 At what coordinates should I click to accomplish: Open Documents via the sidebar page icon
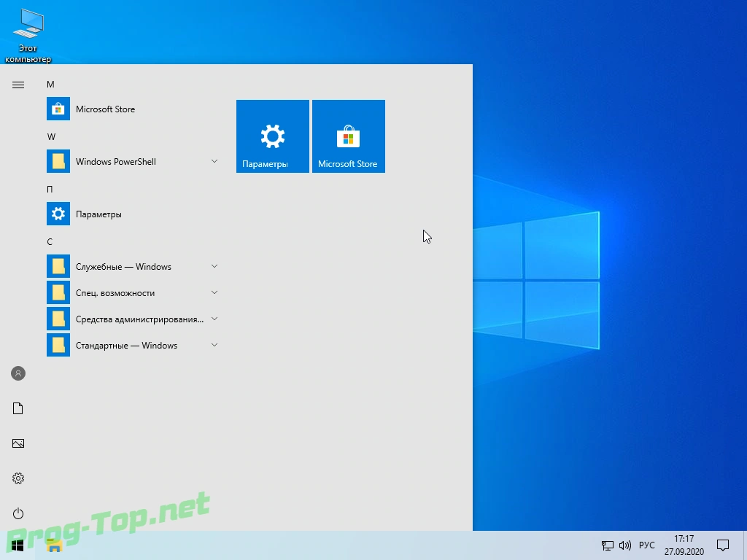(18, 408)
